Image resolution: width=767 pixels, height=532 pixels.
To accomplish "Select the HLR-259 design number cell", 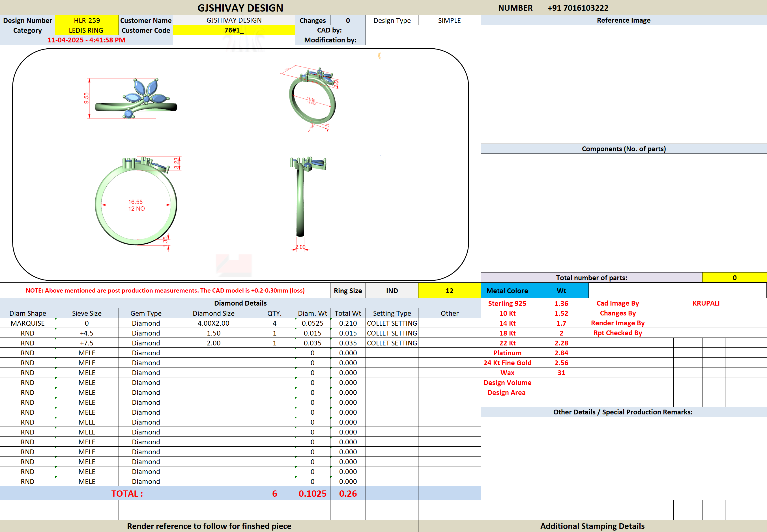I will pos(87,20).
